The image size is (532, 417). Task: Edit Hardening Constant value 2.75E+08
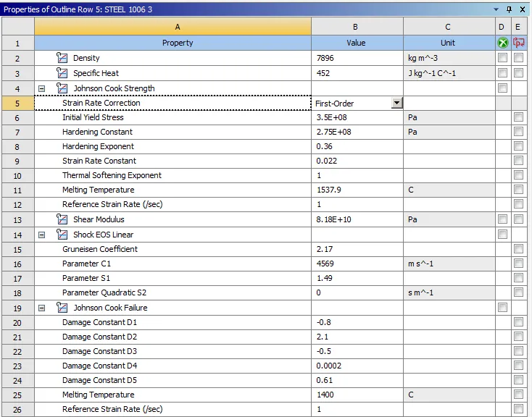357,132
